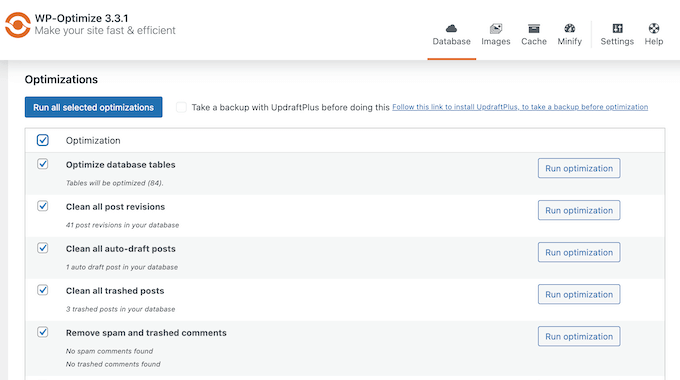Switch to the Minify tab label
Image resolution: width=680 pixels, height=380 pixels.
pos(569,42)
